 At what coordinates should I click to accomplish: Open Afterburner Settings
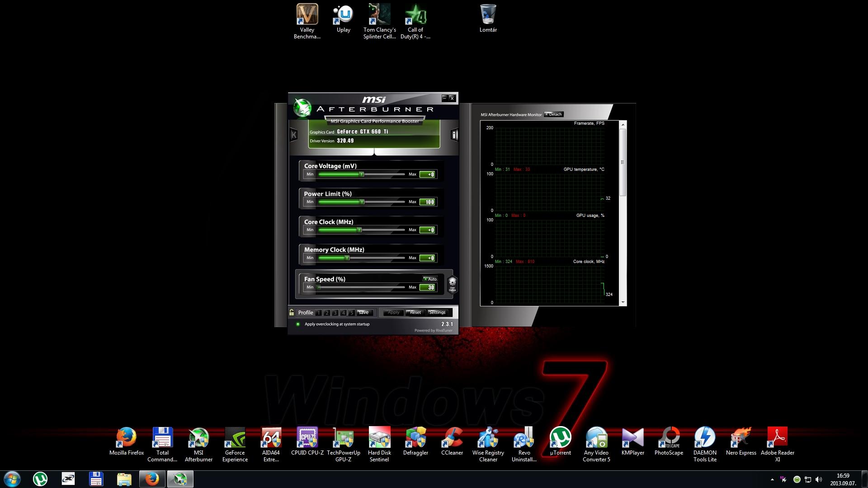coord(437,313)
